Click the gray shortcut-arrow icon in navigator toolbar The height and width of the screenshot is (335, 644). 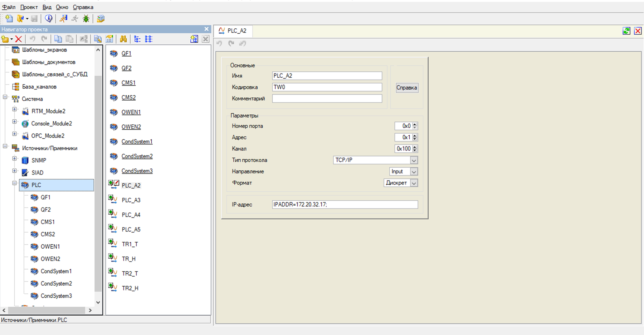tap(84, 39)
